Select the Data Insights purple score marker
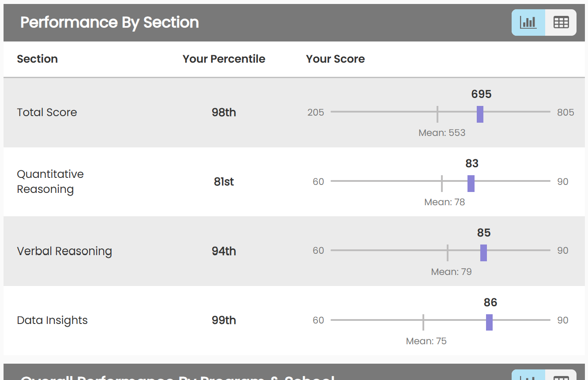588x380 pixels. [489, 322]
